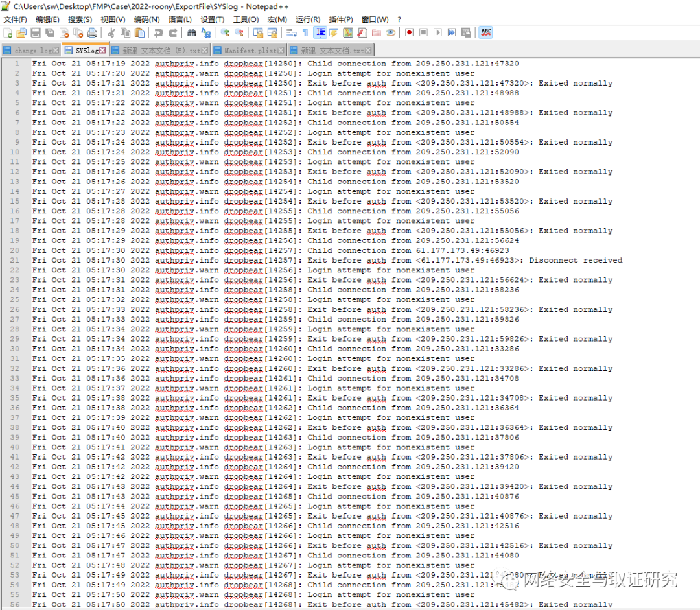The width and height of the screenshot is (700, 610).
Task: Open the ? help menu
Action: tap(399, 19)
